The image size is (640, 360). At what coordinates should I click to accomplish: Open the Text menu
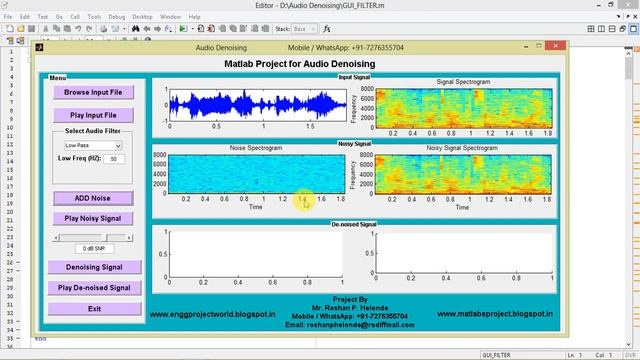(x=42, y=17)
